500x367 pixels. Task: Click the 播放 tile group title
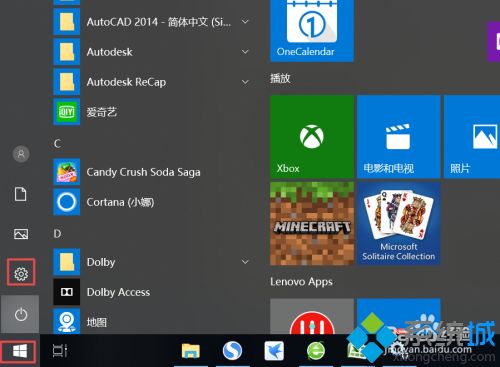(x=280, y=78)
